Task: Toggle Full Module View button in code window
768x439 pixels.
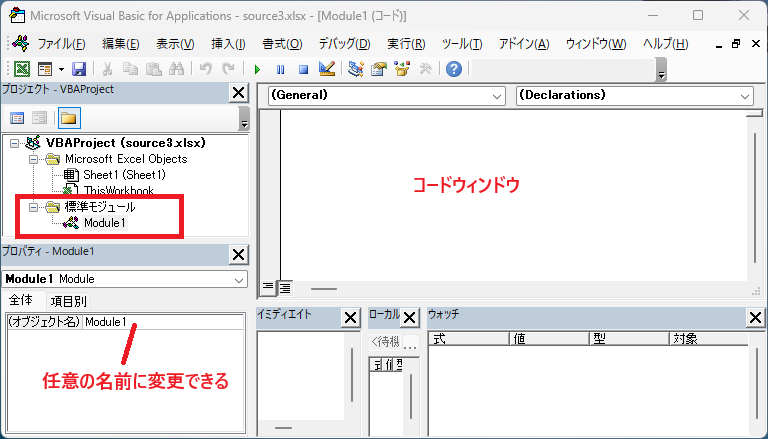Action: point(285,288)
